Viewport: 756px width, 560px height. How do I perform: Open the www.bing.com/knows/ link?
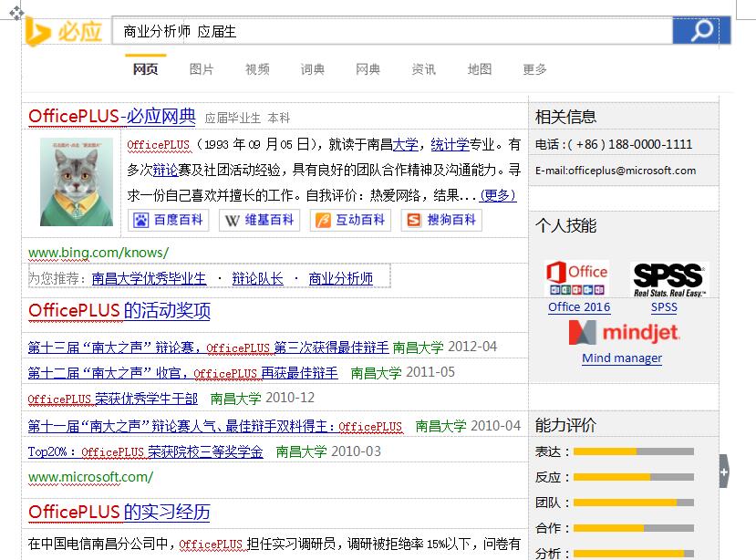click(98, 253)
